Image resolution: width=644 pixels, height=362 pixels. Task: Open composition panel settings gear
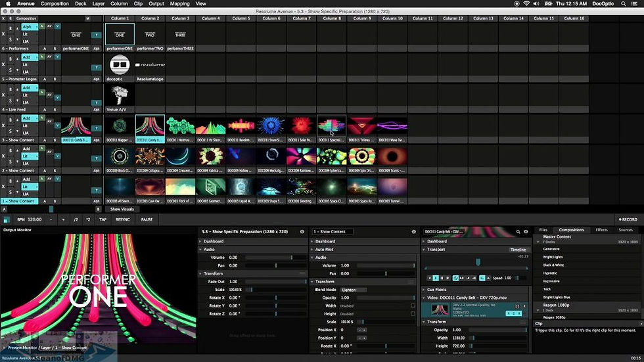(302, 232)
